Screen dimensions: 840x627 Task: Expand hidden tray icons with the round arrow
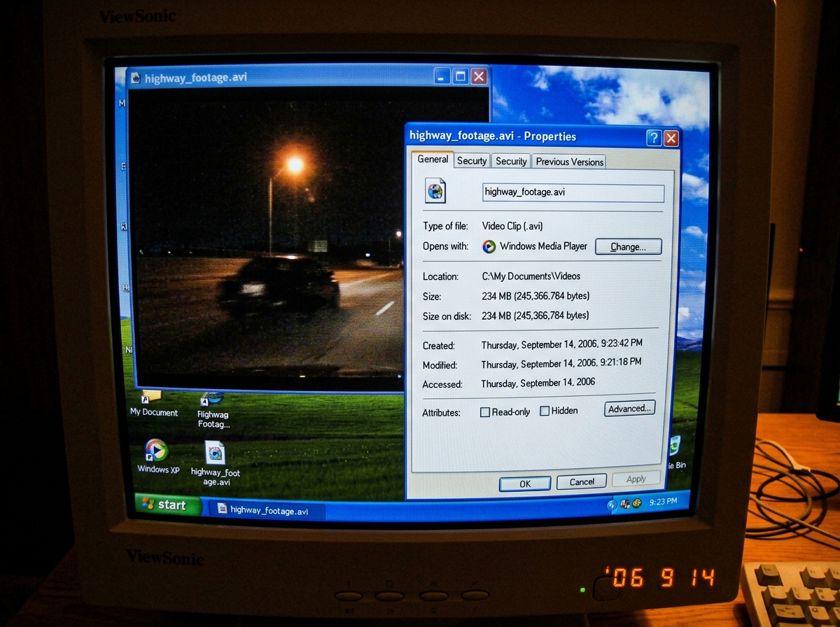tap(612, 505)
